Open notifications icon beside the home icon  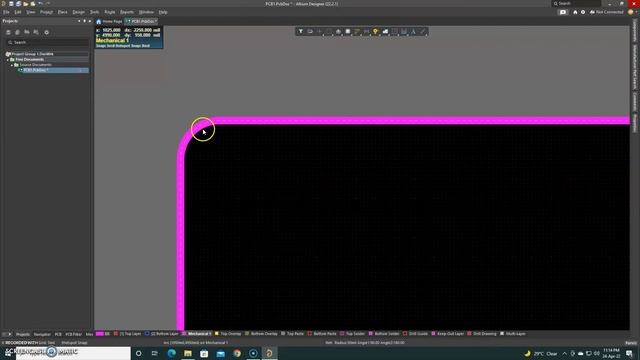coord(563,12)
